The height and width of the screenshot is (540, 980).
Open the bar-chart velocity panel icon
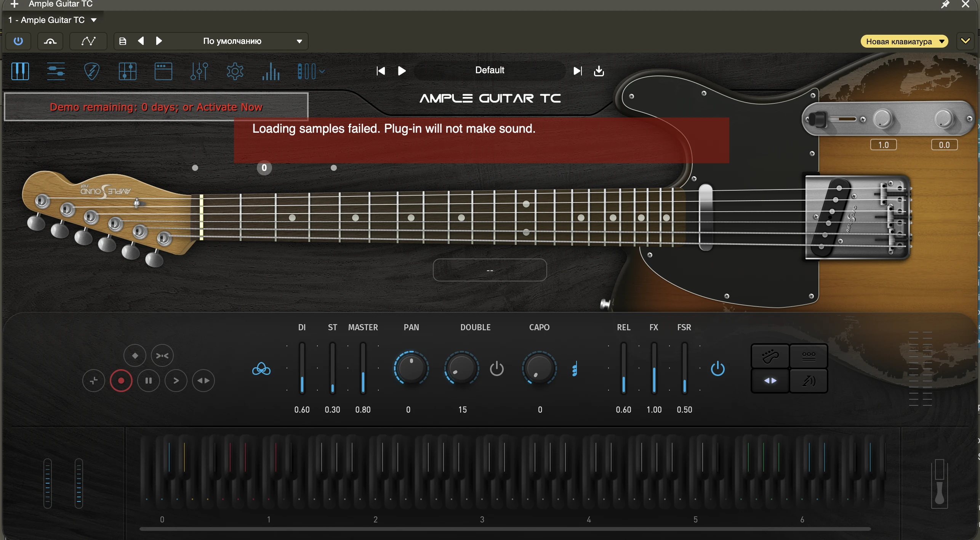[x=271, y=71]
